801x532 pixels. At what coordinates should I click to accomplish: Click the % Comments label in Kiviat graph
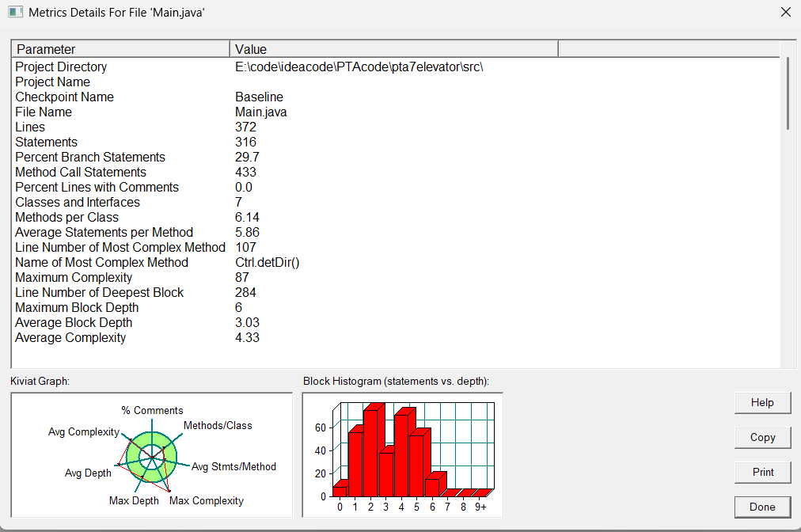click(152, 410)
